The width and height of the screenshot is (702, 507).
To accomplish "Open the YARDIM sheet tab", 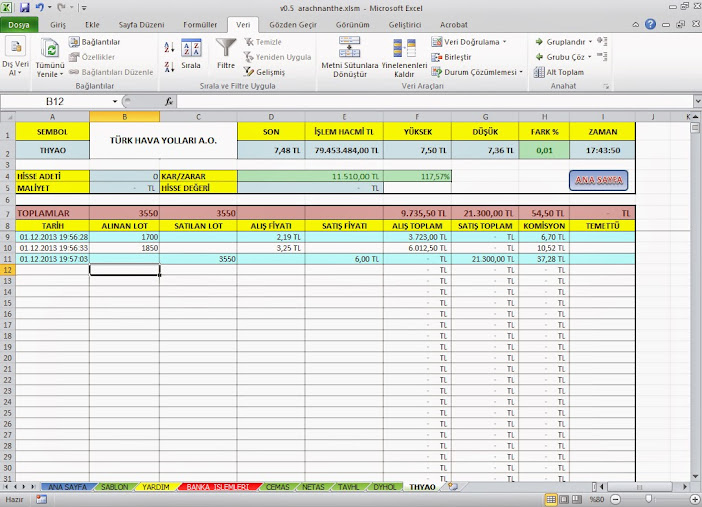I will coord(156,487).
